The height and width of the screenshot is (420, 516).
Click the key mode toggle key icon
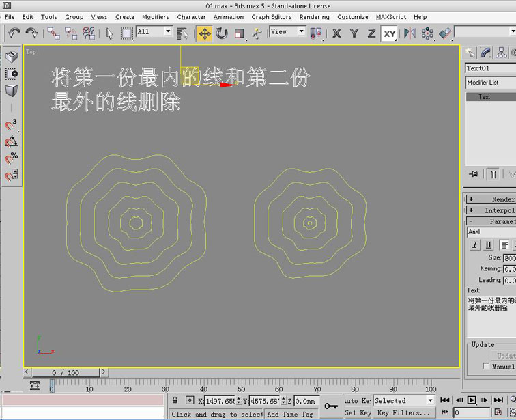tap(331, 406)
